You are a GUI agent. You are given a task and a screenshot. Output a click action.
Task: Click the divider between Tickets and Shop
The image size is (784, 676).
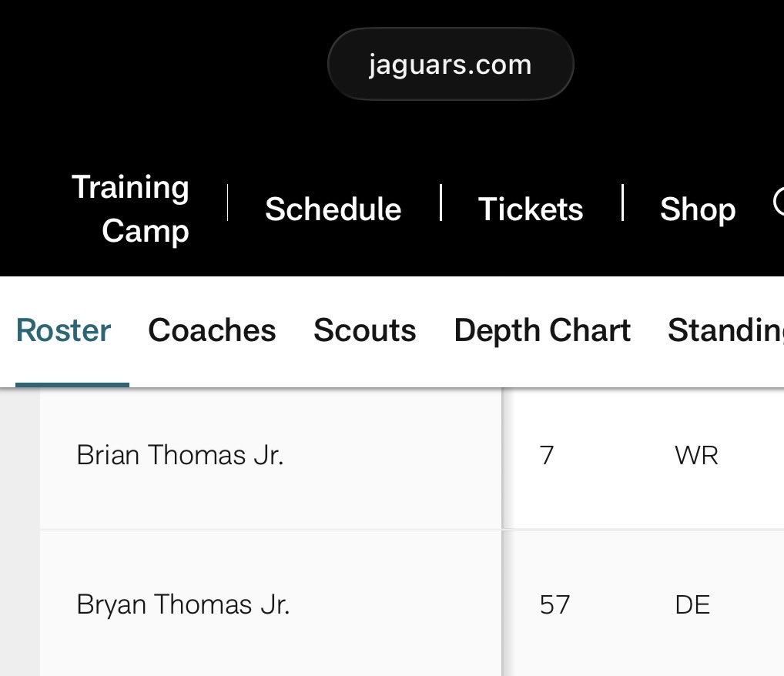(622, 202)
